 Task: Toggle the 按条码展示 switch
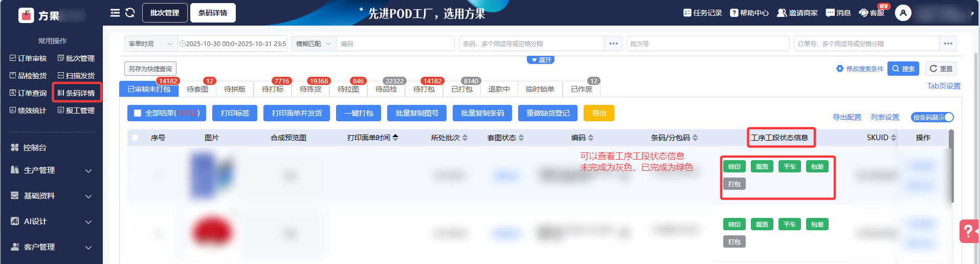click(x=932, y=118)
